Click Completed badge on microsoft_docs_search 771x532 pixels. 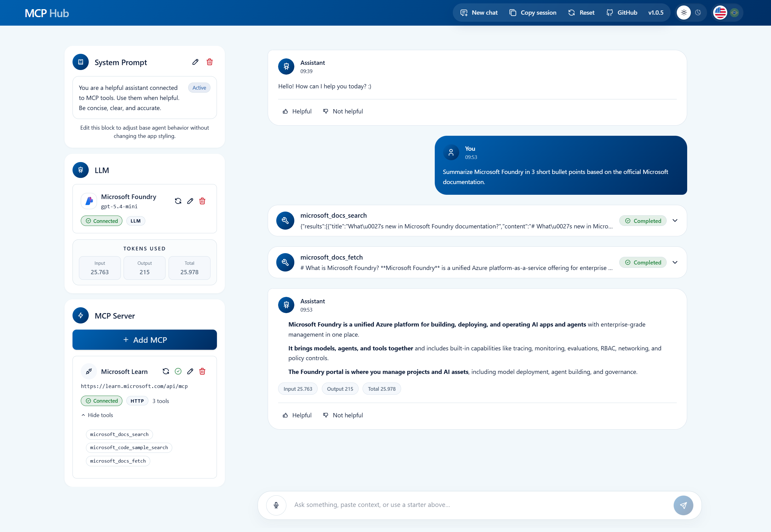coord(643,221)
